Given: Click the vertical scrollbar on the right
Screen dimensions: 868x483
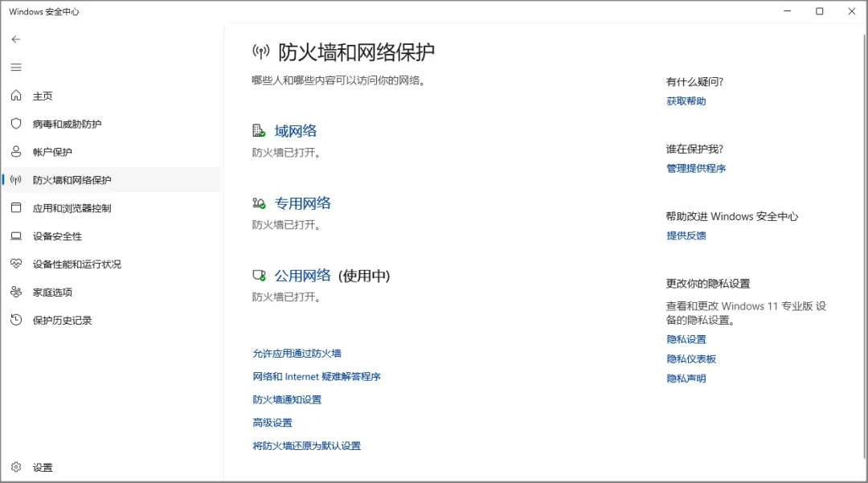Looking at the screenshot, I should 864,246.
